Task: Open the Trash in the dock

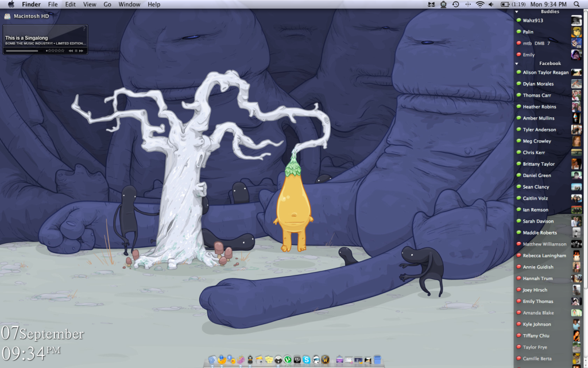Action: coord(377,360)
